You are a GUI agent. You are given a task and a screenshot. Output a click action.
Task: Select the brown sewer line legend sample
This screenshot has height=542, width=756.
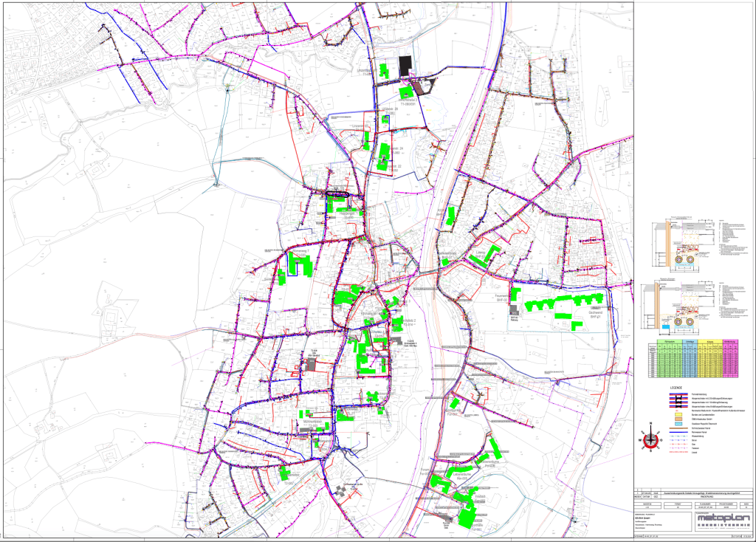[x=678, y=428]
